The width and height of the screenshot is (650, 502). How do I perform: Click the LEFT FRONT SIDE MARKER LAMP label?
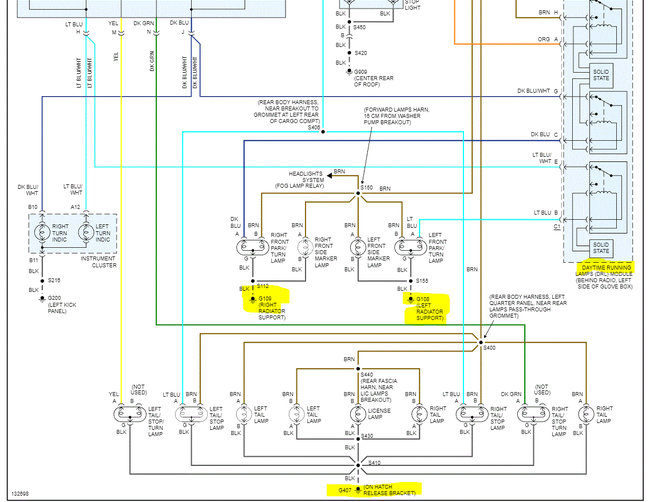click(x=378, y=252)
